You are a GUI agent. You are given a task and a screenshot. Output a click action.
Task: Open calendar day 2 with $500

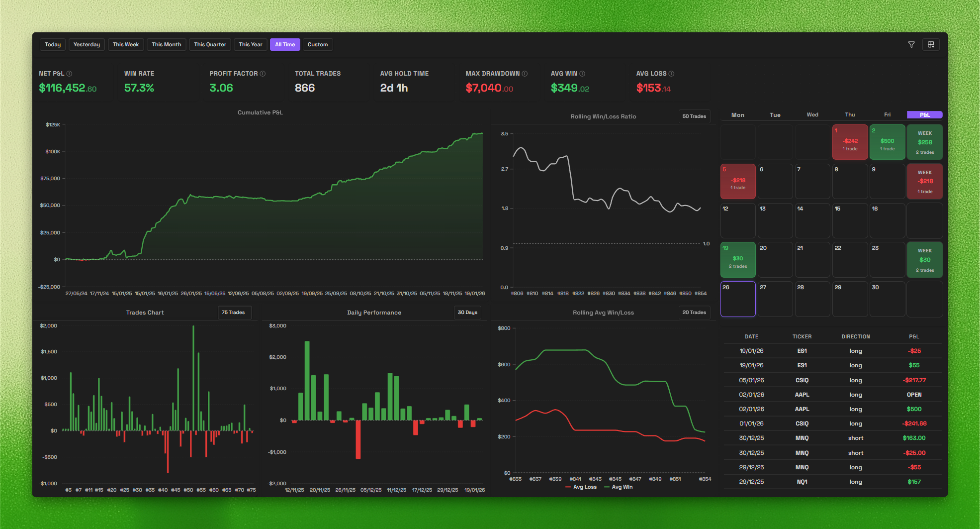[x=888, y=142]
